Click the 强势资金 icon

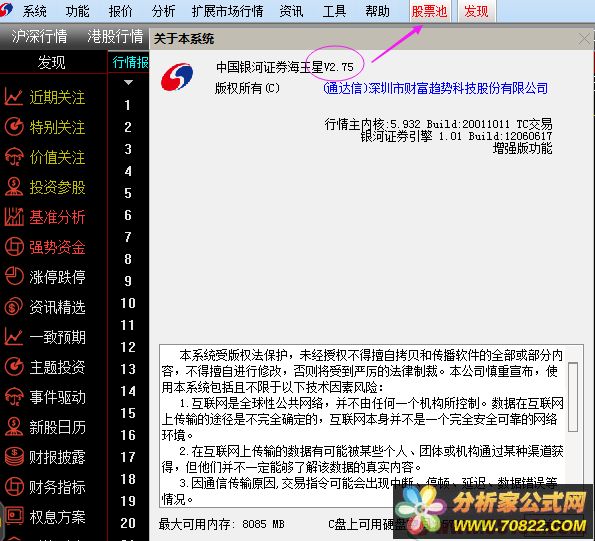(x=14, y=247)
